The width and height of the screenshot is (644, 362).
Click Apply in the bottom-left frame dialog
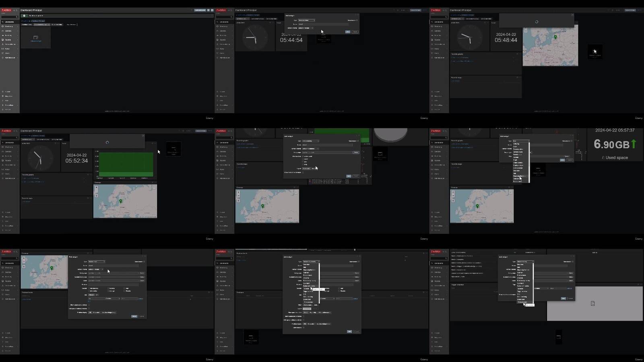(134, 316)
